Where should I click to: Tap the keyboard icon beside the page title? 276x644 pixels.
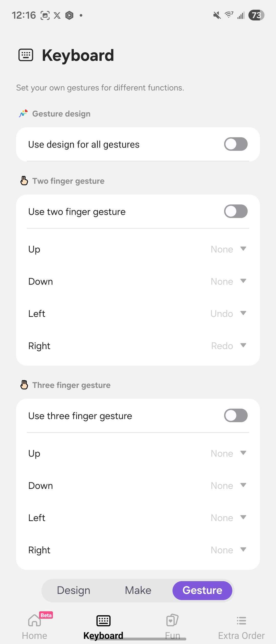click(x=26, y=55)
